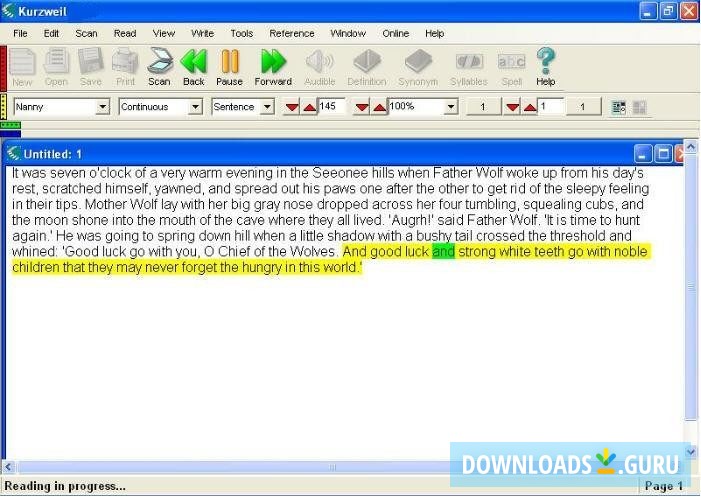The height and width of the screenshot is (497, 701).
Task: Click the green toolbar strip handle
Action: [10, 125]
